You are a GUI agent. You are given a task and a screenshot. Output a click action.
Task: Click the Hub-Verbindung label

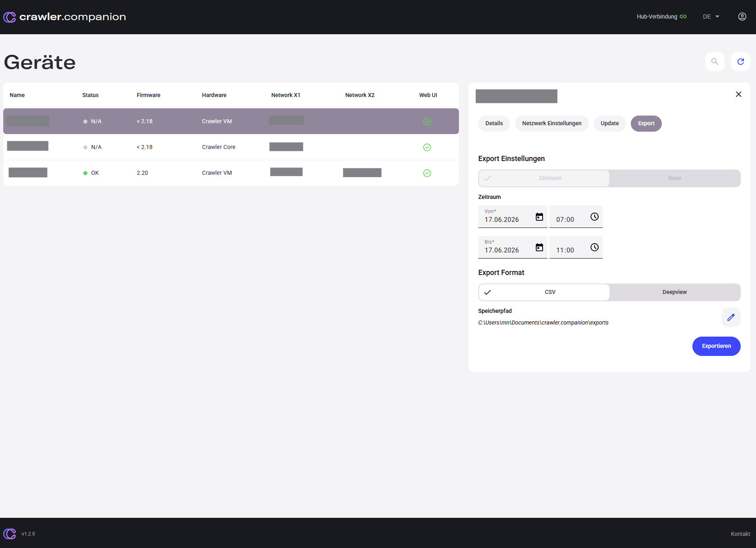click(657, 17)
